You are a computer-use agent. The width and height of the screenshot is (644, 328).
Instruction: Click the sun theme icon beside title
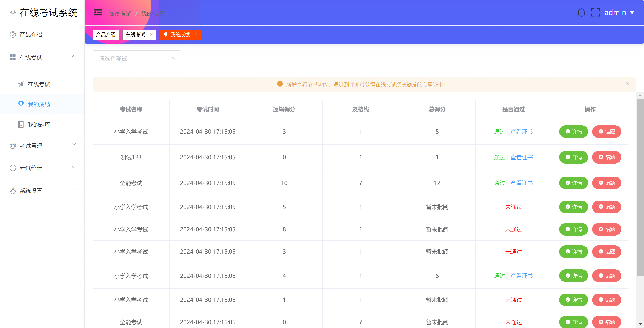pyautogui.click(x=13, y=13)
